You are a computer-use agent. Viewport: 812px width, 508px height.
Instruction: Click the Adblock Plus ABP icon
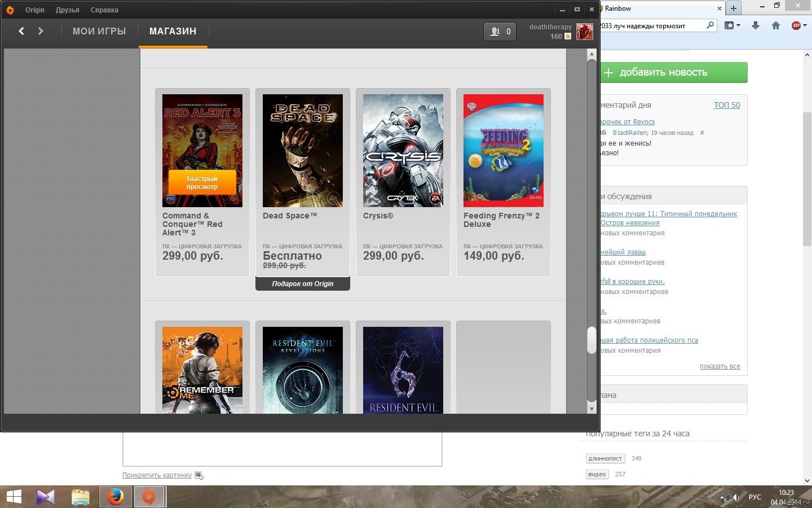point(796,25)
